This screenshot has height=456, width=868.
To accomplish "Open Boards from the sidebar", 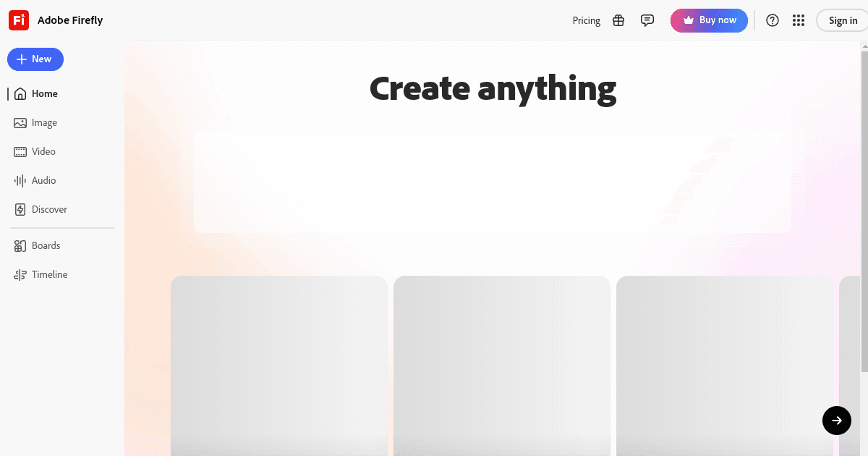I will 37,246.
